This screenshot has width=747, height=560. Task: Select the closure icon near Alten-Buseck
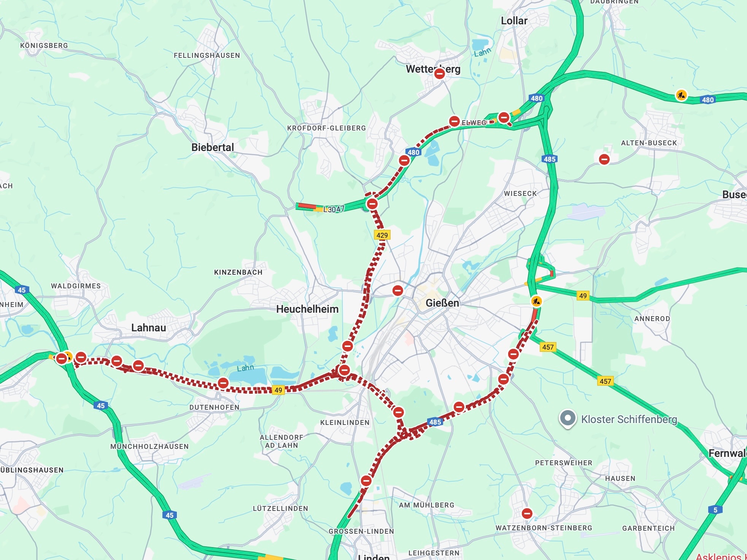coord(604,159)
